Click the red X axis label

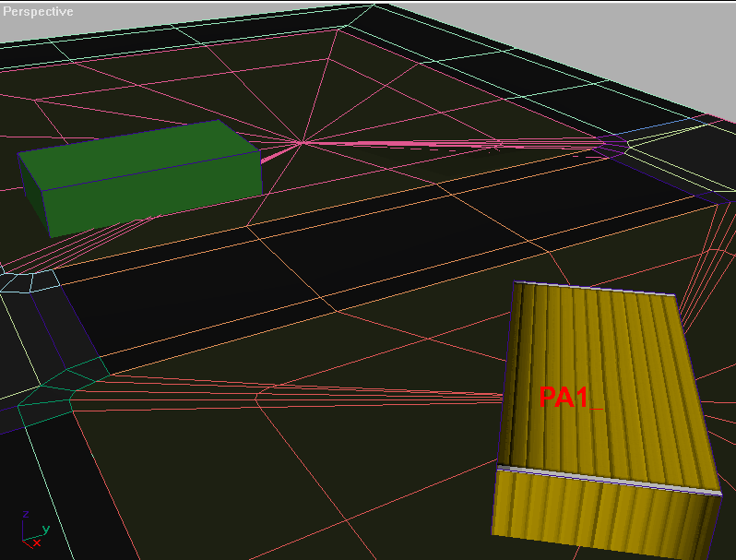click(x=36, y=543)
